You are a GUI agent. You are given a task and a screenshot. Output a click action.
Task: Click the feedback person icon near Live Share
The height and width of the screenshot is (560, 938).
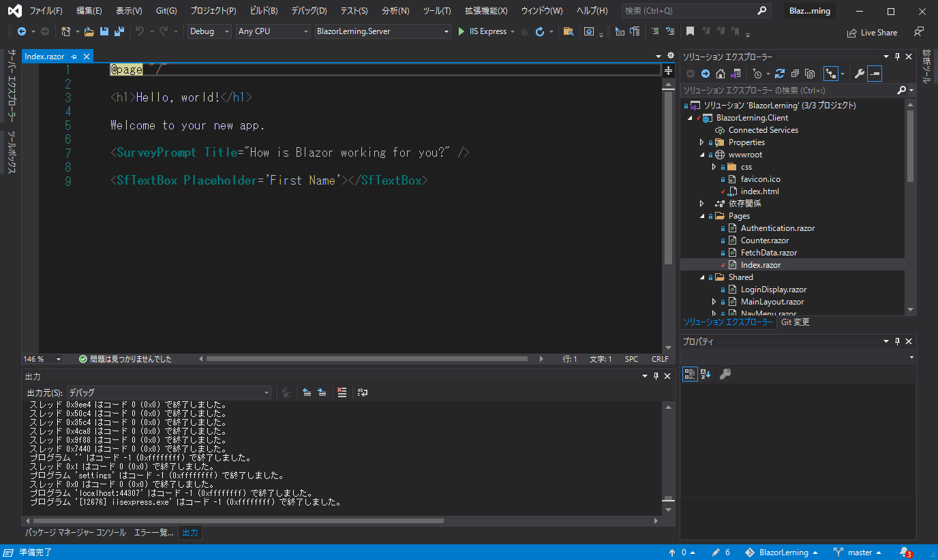(919, 31)
